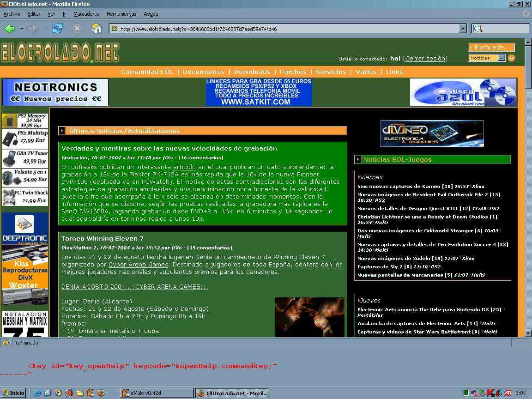
Task: Click the ATI tray icon
Action: pyautogui.click(x=508, y=393)
